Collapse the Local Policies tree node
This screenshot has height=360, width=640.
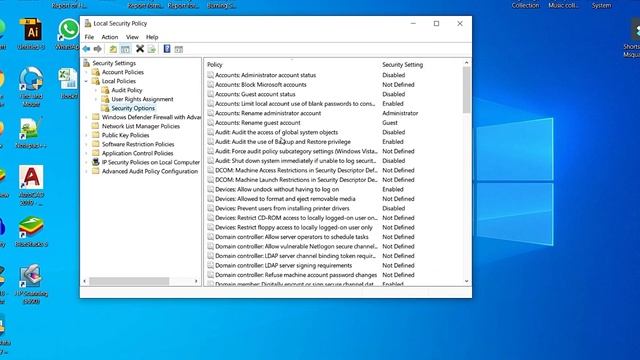[x=86, y=81]
